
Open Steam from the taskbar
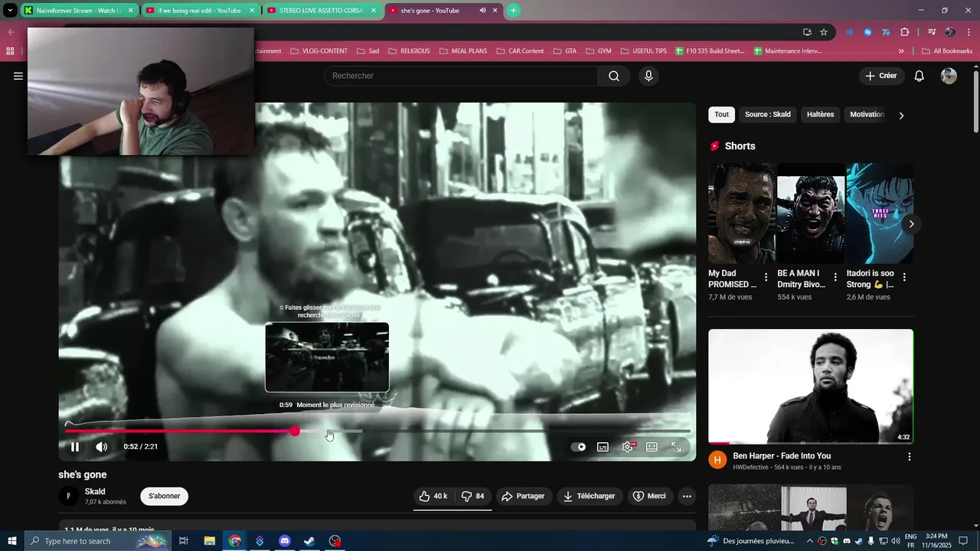[309, 541]
